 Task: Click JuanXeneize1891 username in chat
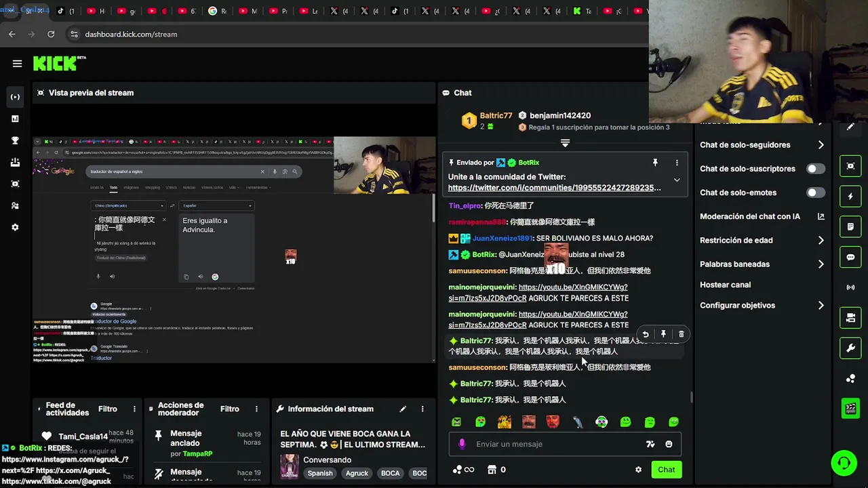[502, 239]
